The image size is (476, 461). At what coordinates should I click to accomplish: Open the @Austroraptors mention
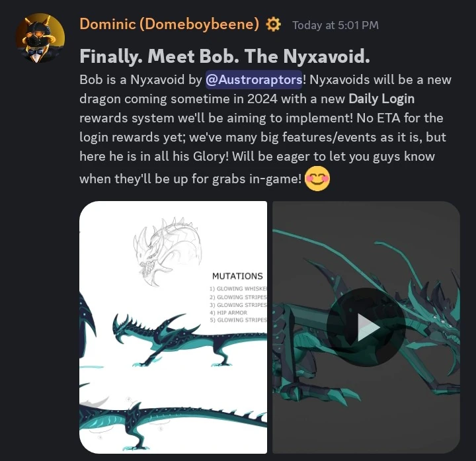tap(254, 79)
